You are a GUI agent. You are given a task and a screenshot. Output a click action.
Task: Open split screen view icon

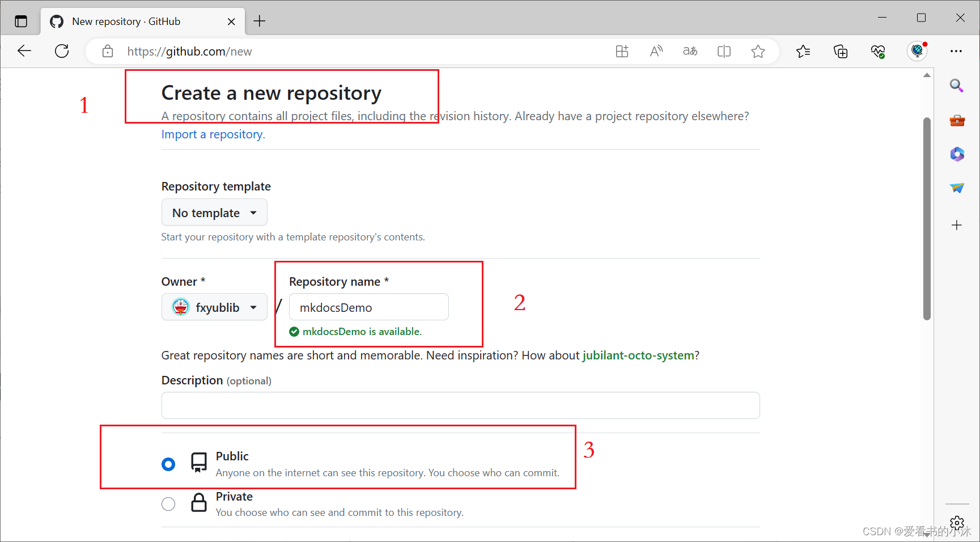[x=724, y=52]
